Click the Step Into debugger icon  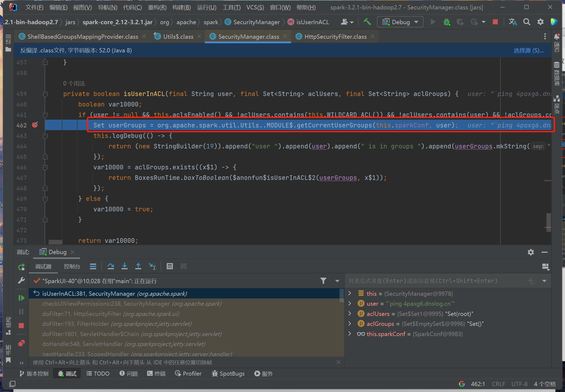(x=124, y=266)
